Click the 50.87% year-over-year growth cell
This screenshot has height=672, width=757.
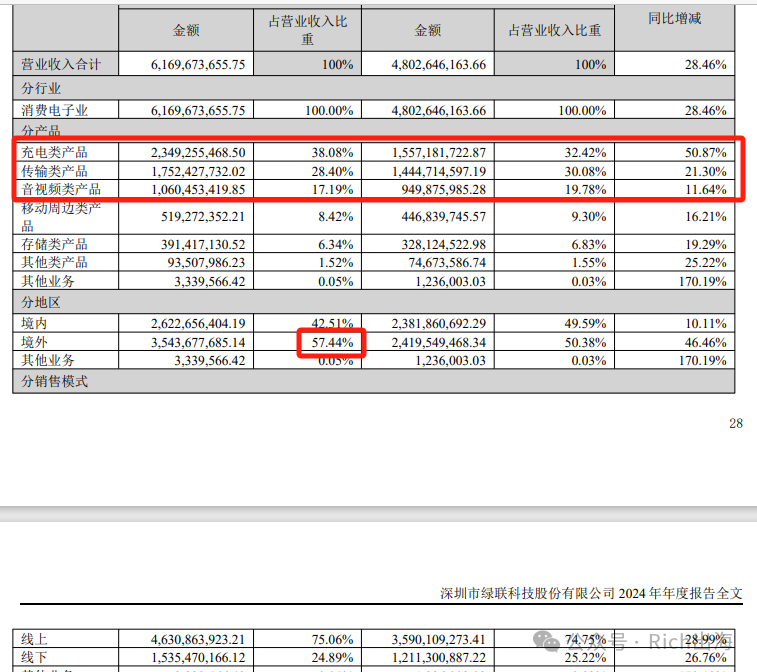706,153
